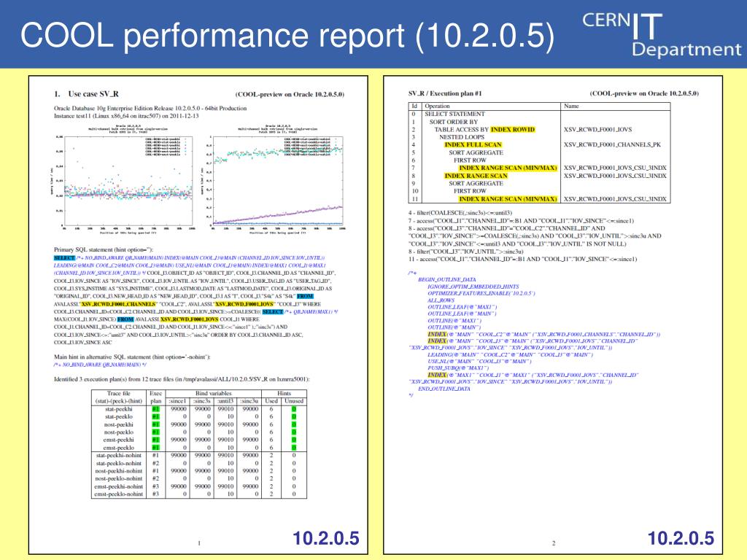Image resolution: width=747 pixels, height=560 pixels.
Task: Click the 'Bind variables' column header
Action: coord(214,393)
